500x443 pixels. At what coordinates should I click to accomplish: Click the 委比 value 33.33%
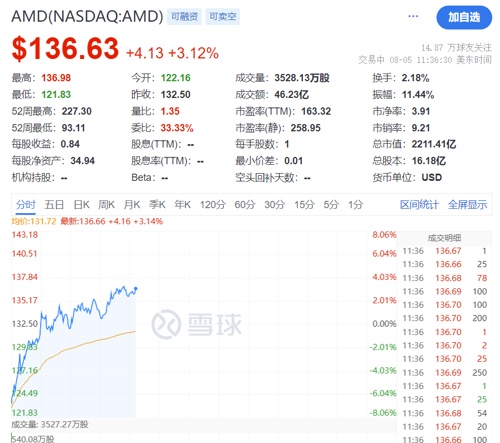(x=177, y=128)
